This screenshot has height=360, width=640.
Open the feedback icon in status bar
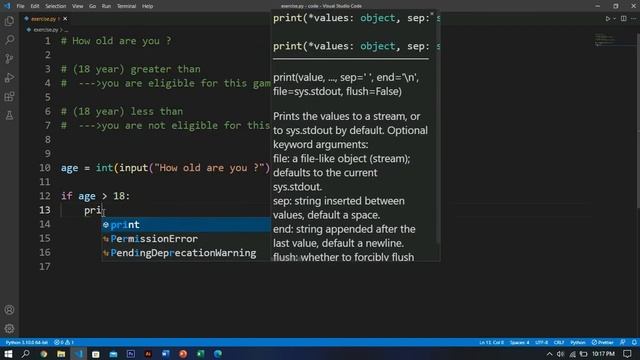click(x=622, y=342)
